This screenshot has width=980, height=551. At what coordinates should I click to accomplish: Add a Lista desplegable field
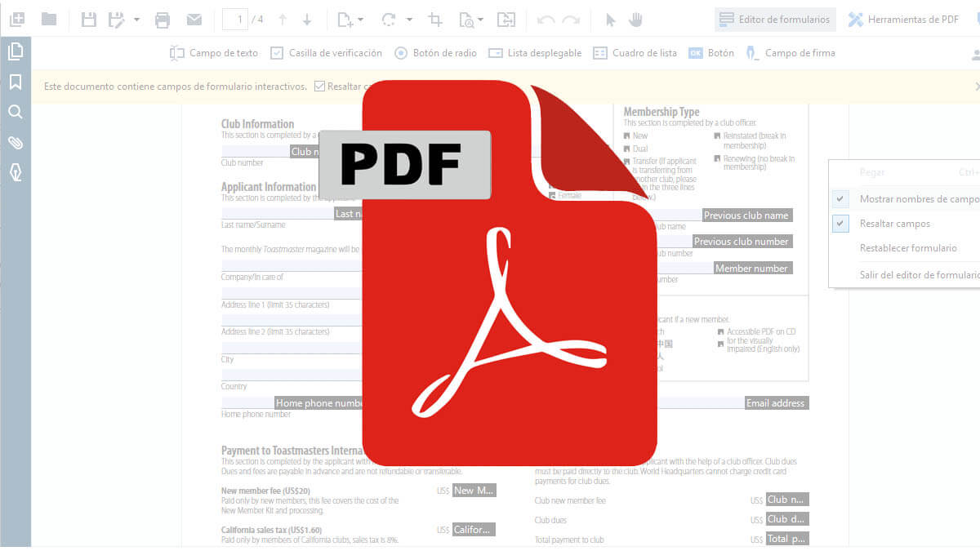535,53
